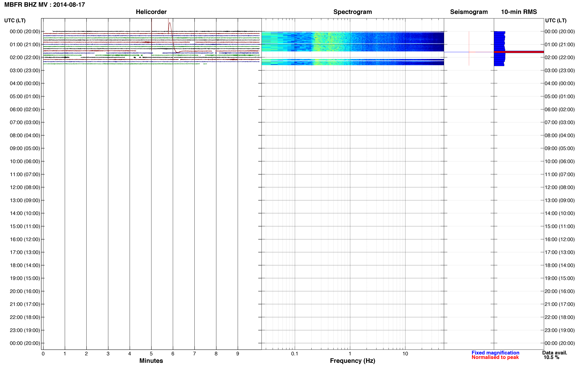Click the 1 Hz frequency axis tick label
This screenshot has width=588, height=368.
350,354
